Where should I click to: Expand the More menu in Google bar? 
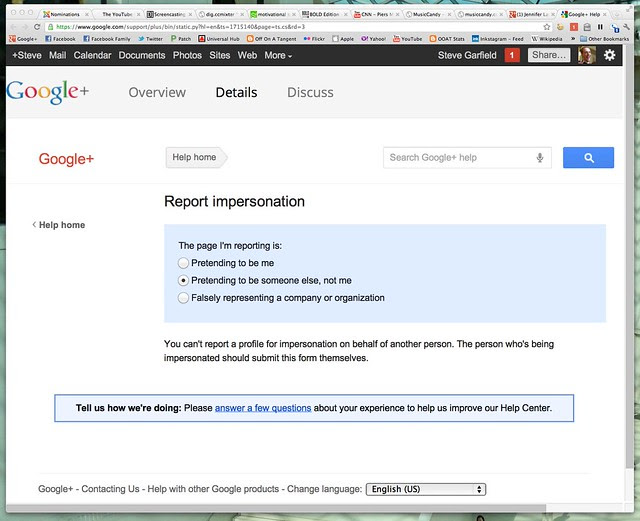coord(278,55)
